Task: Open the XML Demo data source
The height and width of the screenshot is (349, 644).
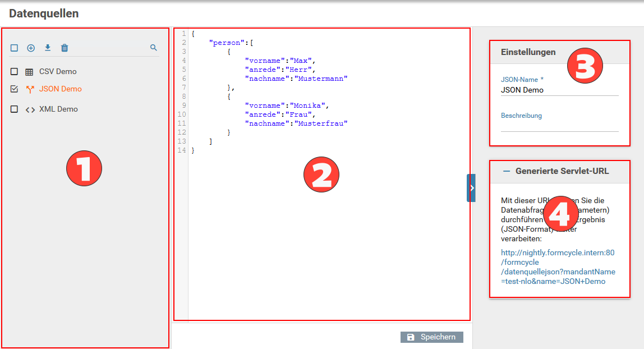Action: [x=58, y=109]
